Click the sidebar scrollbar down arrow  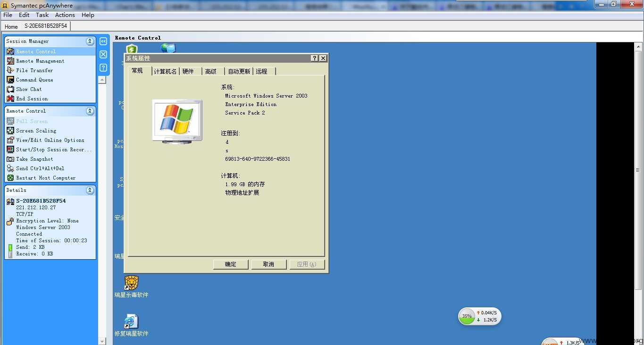[102, 341]
